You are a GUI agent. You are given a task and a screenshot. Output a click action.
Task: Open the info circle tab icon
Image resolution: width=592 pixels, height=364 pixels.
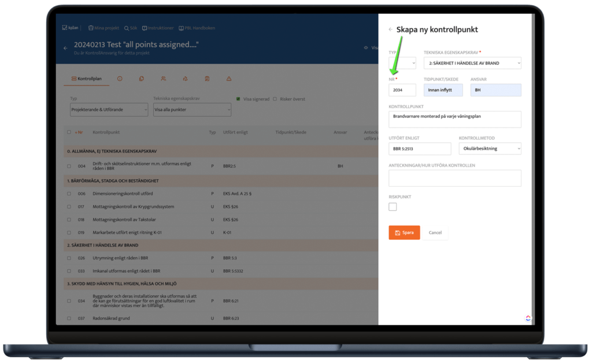pyautogui.click(x=120, y=79)
